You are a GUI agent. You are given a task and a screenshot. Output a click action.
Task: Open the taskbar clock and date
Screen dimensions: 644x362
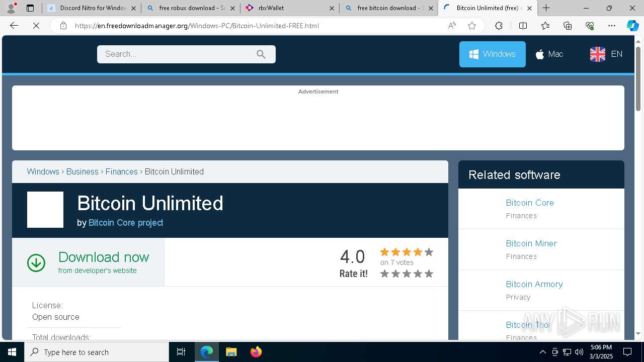point(601,352)
